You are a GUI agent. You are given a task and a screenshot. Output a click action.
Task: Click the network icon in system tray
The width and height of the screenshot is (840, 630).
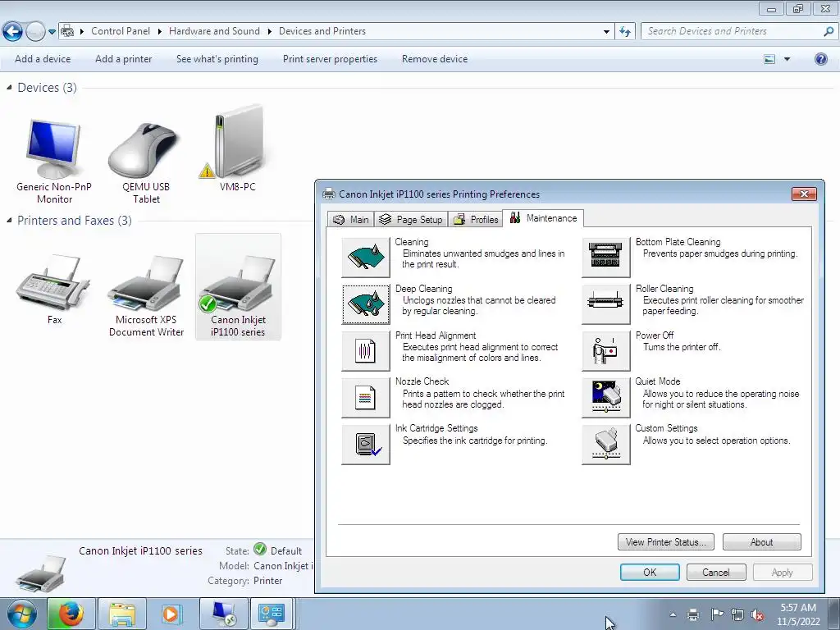737,614
